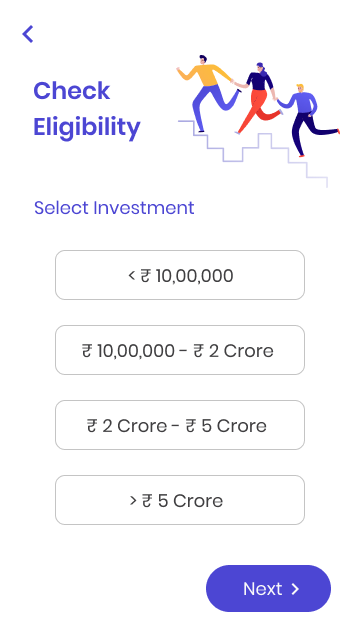Screen dimensions: 360x640
Task: Click the 'Next' text label
Action: click(262, 589)
